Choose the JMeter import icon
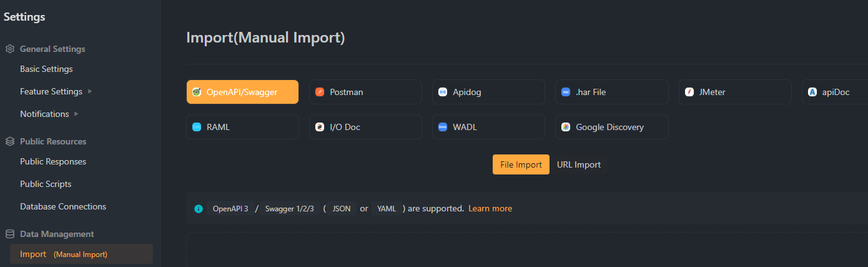868x267 pixels. coord(689,92)
